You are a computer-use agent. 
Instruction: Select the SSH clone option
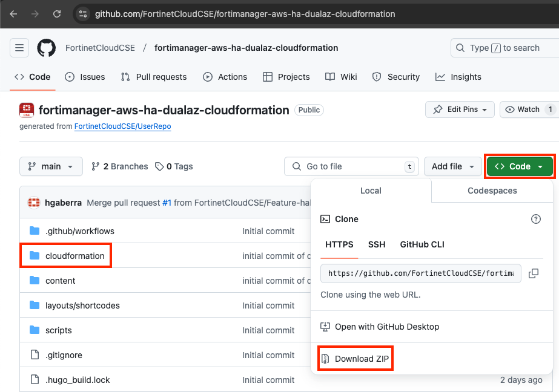tap(377, 244)
